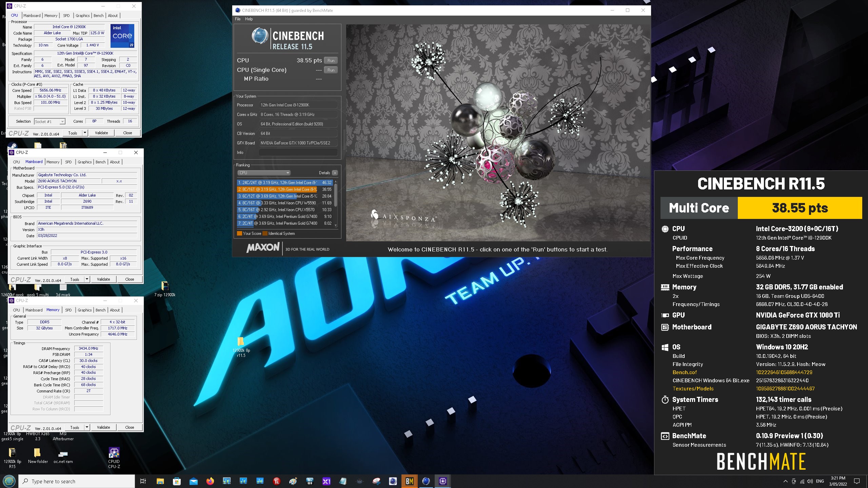Run the CPU (Single Core) test
The width and height of the screenshot is (868, 488).
click(331, 70)
